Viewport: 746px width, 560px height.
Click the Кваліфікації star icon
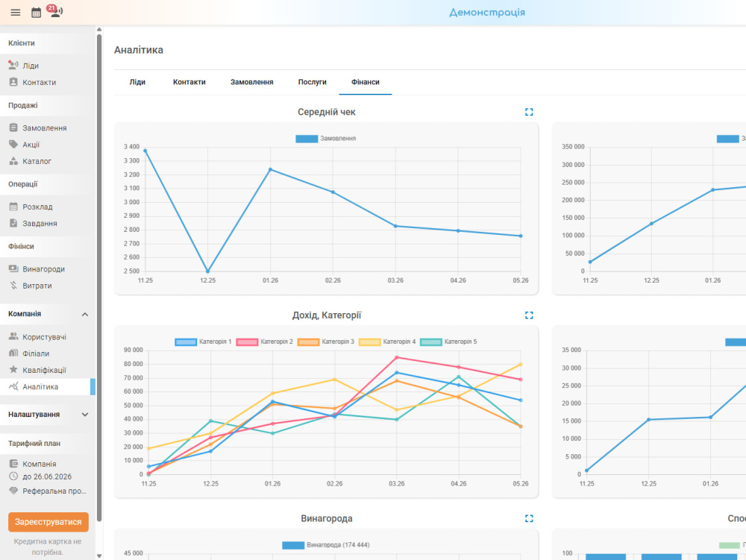click(13, 369)
